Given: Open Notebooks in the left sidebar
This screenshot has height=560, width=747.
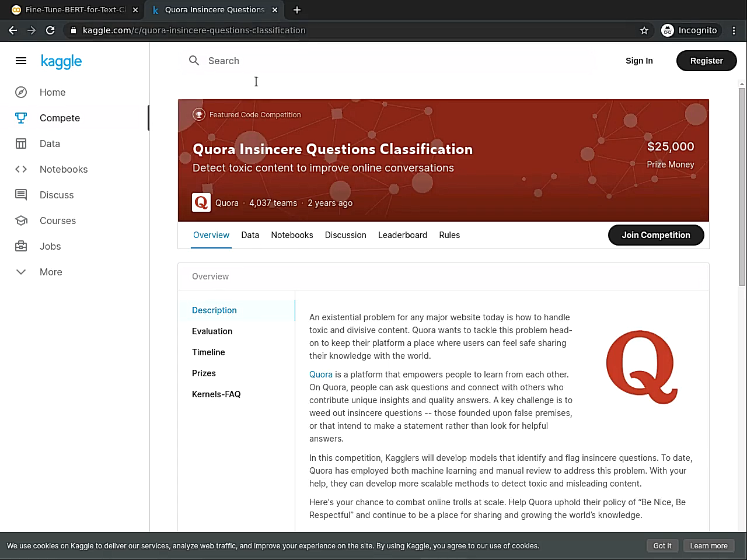Looking at the screenshot, I should pyautogui.click(x=64, y=169).
